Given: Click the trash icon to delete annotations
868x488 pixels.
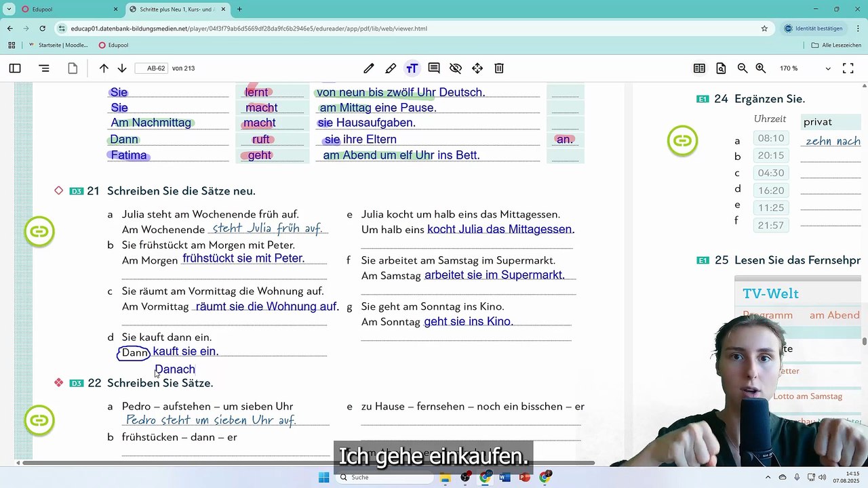Looking at the screenshot, I should point(499,68).
